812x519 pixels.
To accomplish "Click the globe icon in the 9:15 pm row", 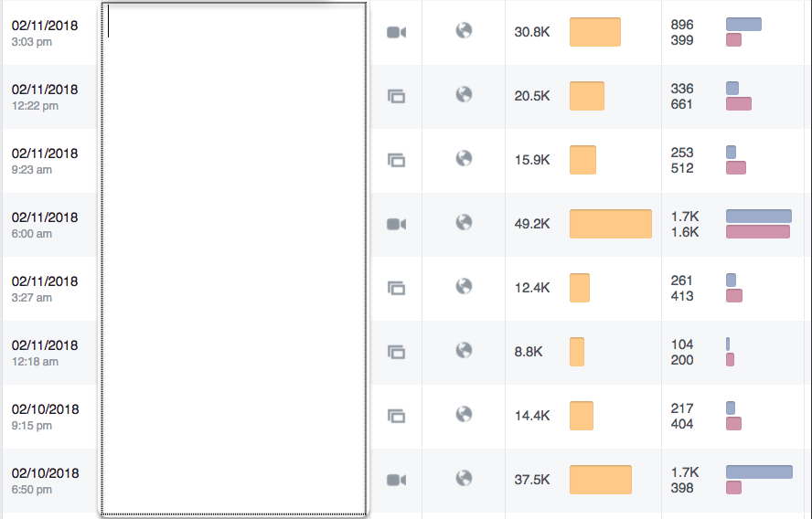I will coord(464,414).
